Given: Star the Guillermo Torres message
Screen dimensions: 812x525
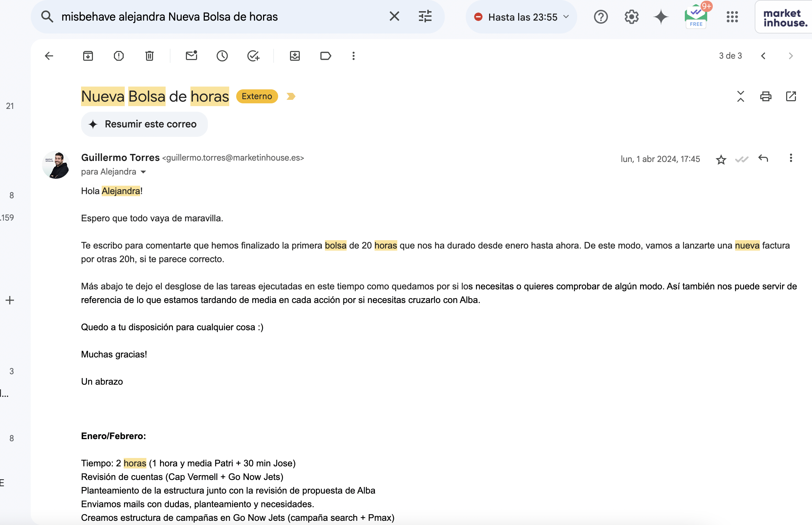Looking at the screenshot, I should pos(721,159).
